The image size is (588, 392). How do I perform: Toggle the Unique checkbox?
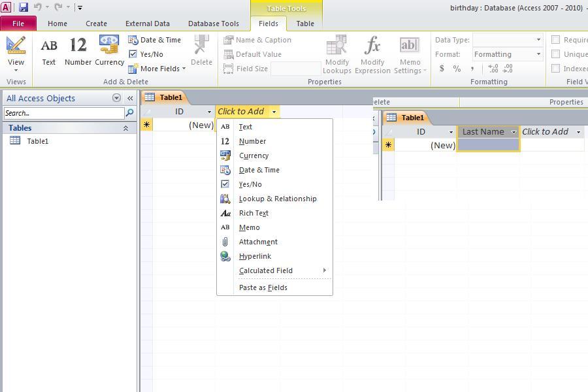click(x=556, y=54)
